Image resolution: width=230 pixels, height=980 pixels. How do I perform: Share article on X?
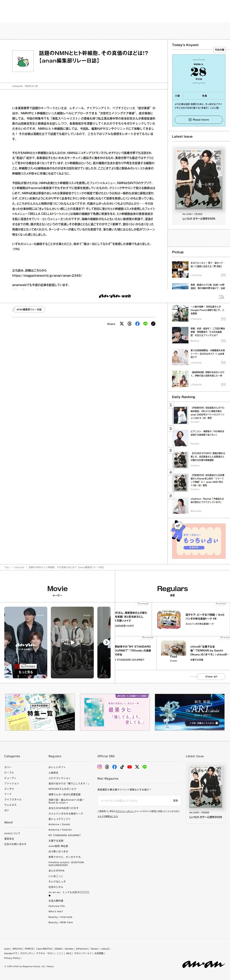pyautogui.click(x=122, y=324)
